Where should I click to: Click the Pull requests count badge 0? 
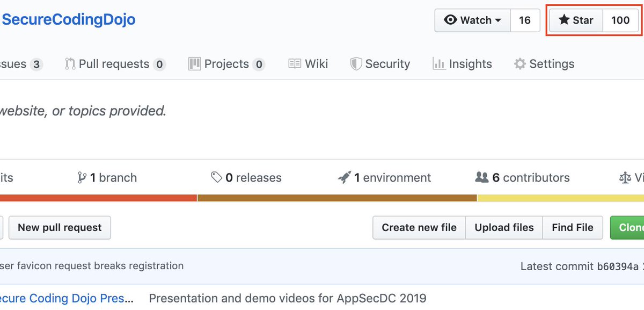tap(159, 64)
